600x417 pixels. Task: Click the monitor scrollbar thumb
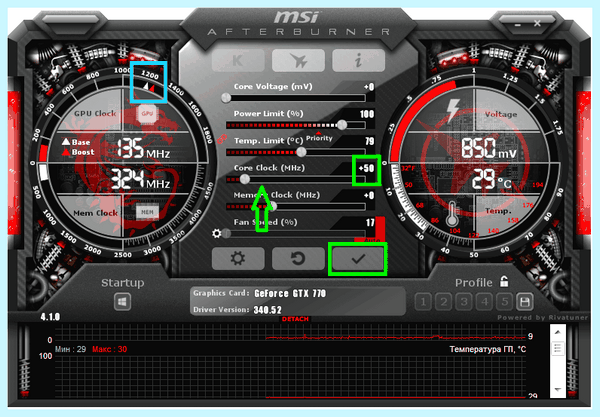click(x=558, y=348)
